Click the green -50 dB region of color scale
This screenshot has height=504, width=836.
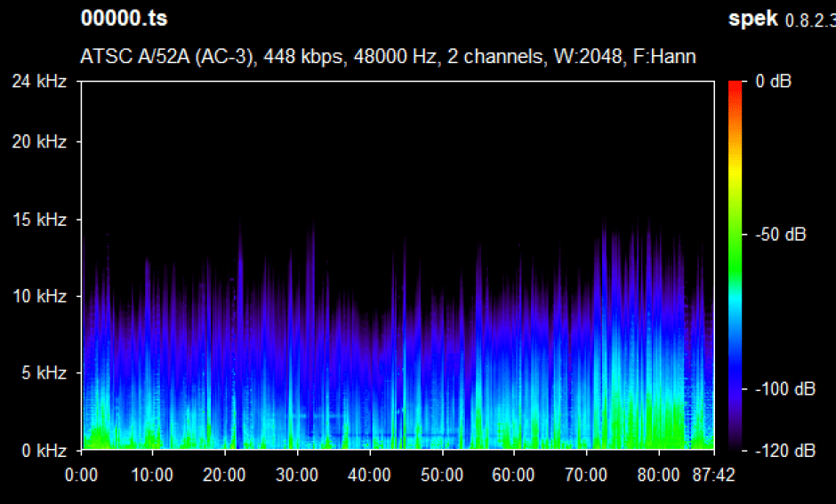(735, 236)
